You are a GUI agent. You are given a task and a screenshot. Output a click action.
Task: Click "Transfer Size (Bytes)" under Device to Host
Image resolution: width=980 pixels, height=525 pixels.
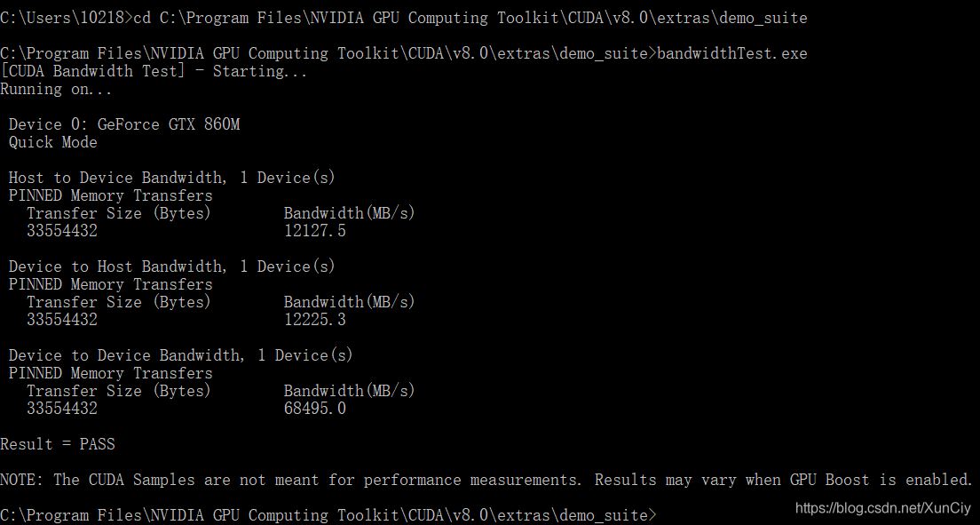[119, 302]
